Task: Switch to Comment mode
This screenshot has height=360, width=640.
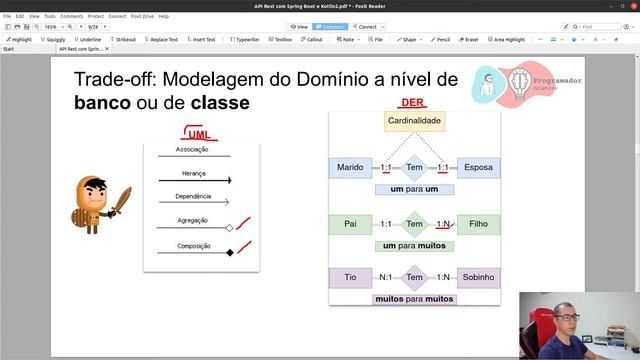Action: point(330,27)
